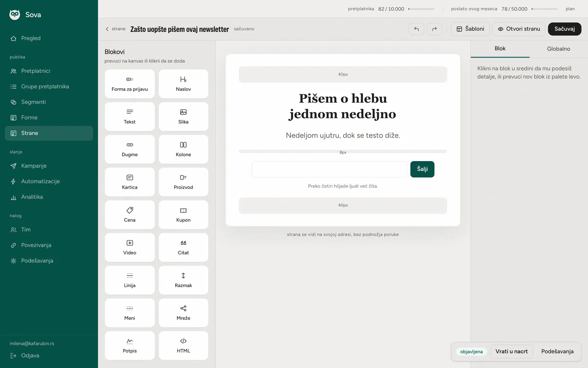Go to Automatizacije in the sidebar
The height and width of the screenshot is (368, 588).
49,182
